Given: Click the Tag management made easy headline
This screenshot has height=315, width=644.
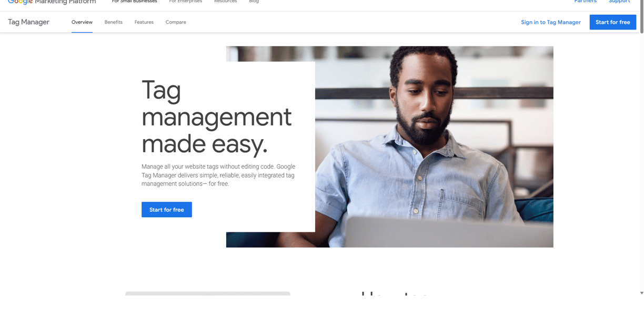Looking at the screenshot, I should pos(216,117).
